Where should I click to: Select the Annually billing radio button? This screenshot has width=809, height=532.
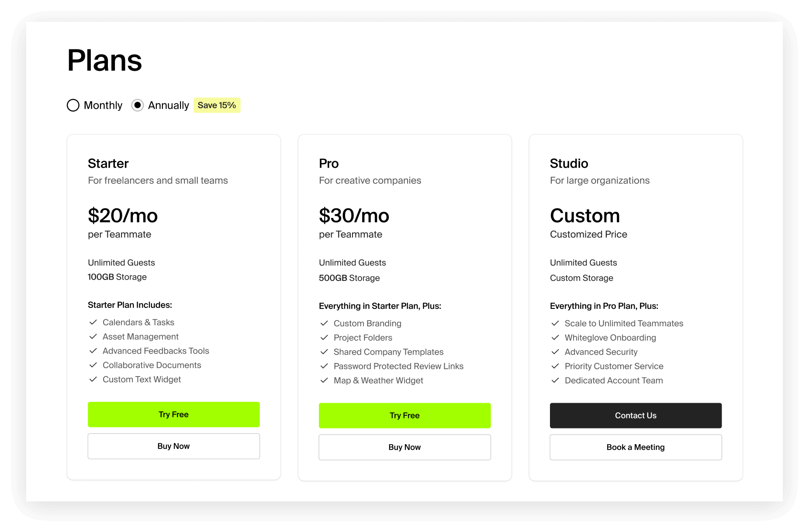point(138,105)
